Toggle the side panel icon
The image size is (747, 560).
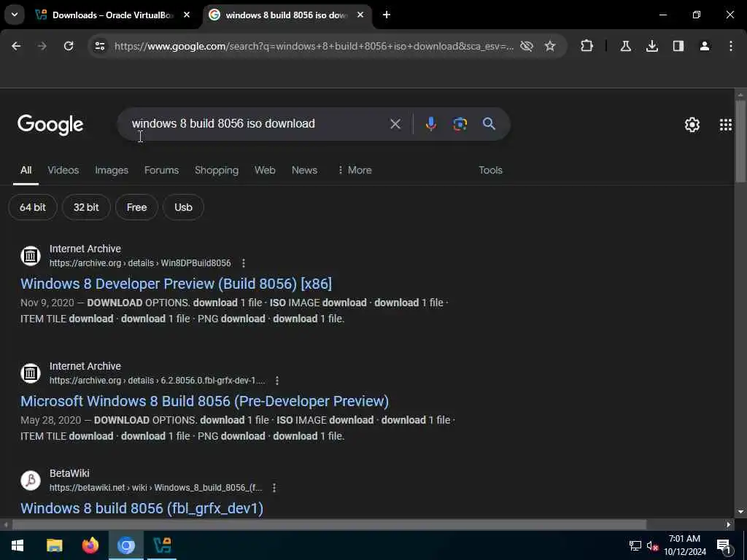click(x=678, y=46)
